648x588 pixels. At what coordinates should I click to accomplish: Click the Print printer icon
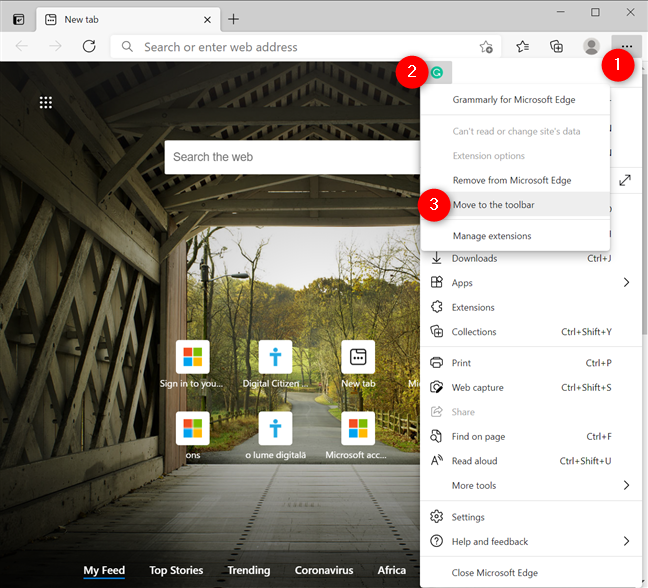tap(436, 363)
